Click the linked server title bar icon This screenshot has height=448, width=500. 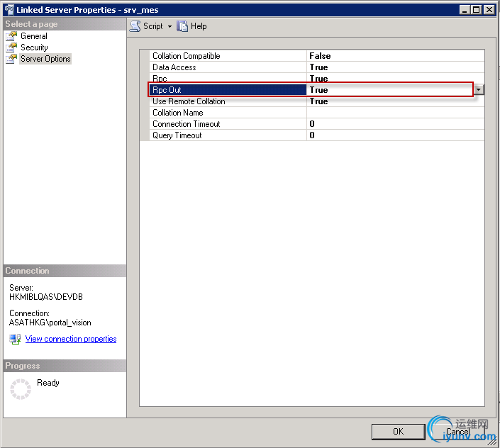9,10
